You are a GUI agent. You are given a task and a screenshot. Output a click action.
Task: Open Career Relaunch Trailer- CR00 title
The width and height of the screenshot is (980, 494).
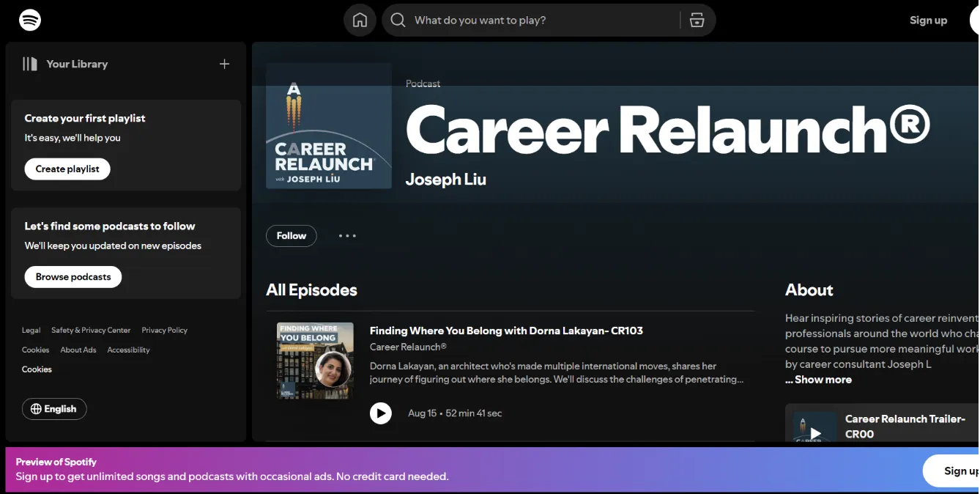click(x=905, y=427)
